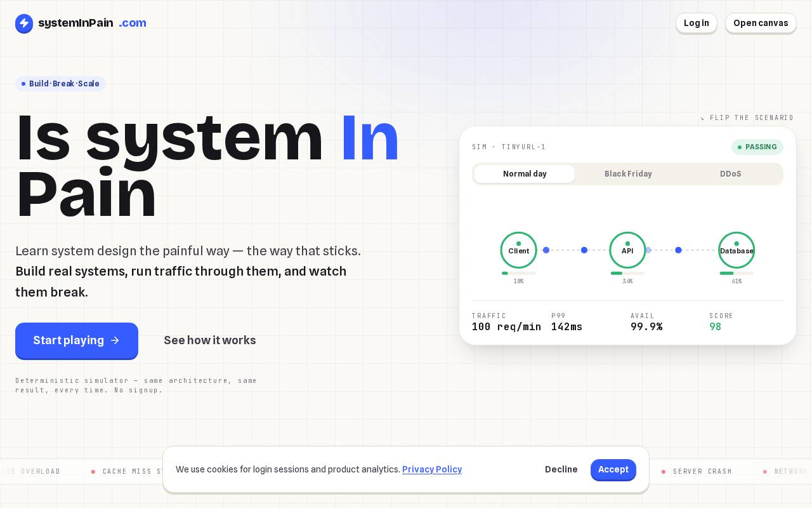Viewport: 812px width, 508px height.
Task: Click the score value 98
Action: (716, 327)
